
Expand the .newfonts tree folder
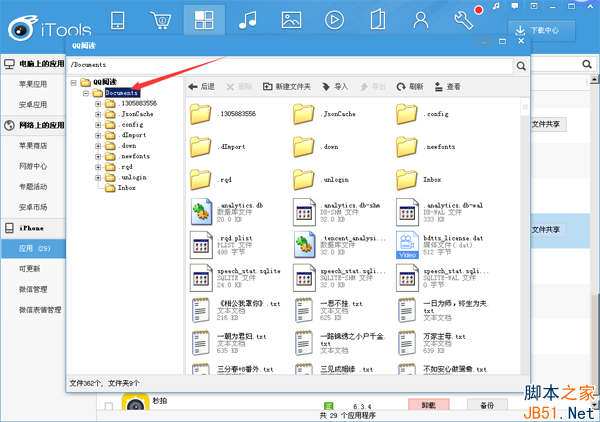coord(98,156)
